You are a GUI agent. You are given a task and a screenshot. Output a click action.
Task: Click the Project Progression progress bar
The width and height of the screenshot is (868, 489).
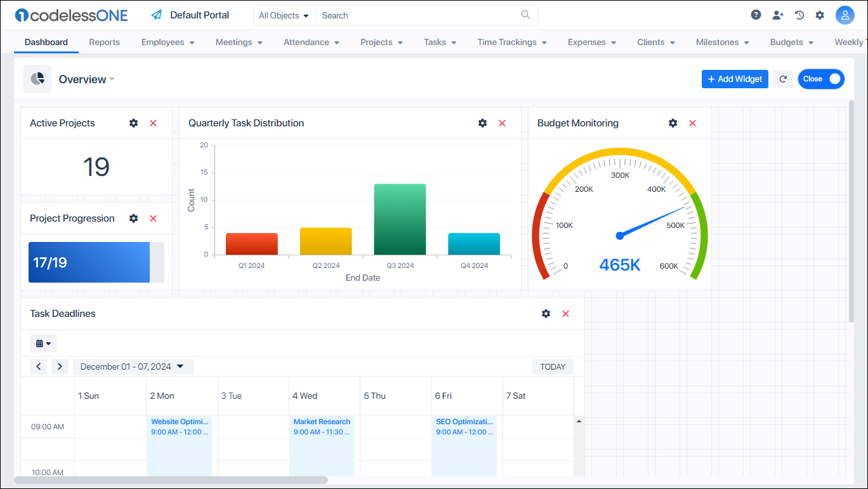pos(89,262)
